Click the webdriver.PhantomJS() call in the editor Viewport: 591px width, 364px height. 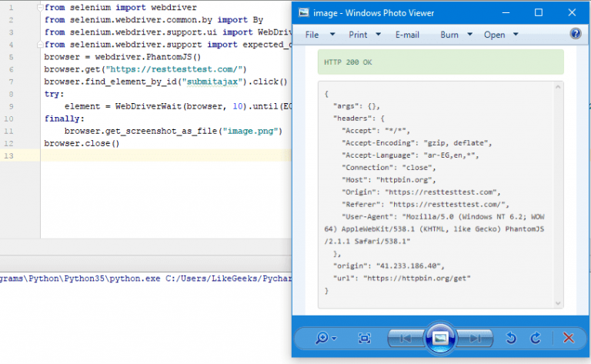(x=148, y=57)
